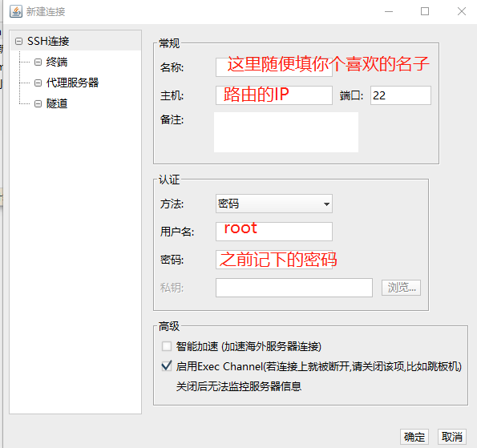This screenshot has height=448, width=477.
Task: Open the 代理服务器 settings page
Action: 72,83
